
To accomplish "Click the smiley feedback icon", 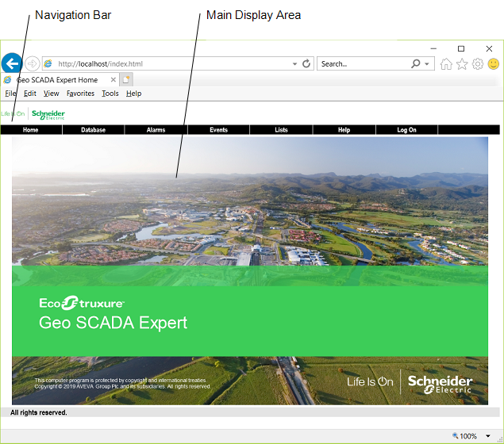I will [x=493, y=64].
